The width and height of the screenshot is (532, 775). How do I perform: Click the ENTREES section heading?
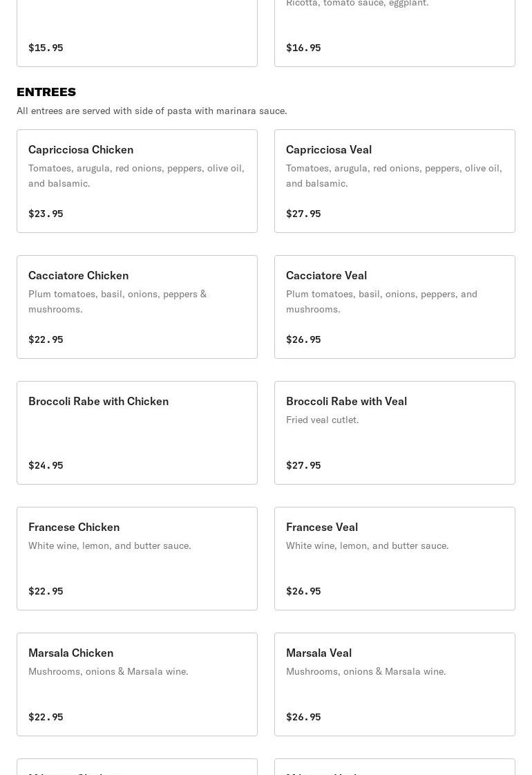(x=46, y=92)
